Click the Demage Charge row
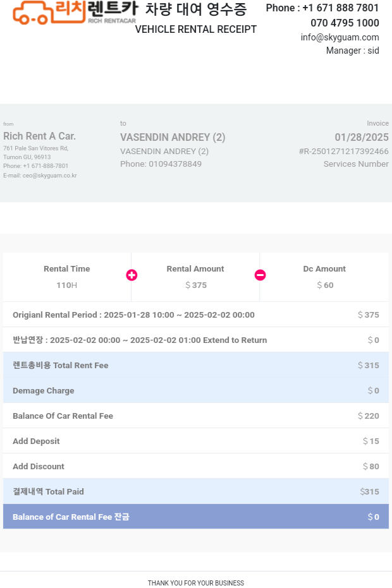 196,390
